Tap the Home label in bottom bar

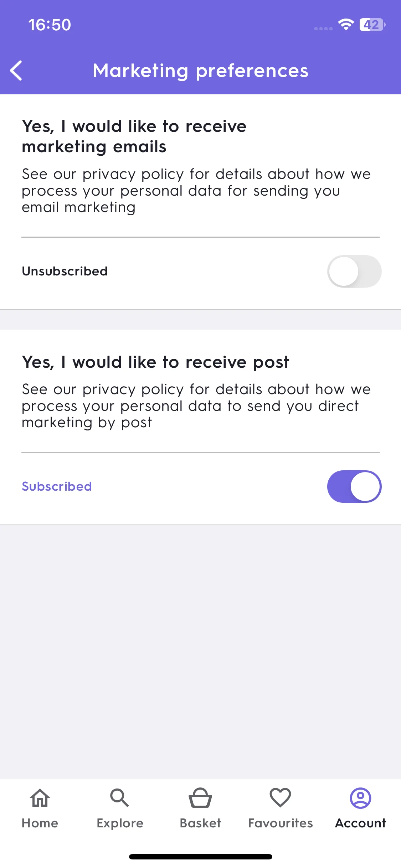point(40,823)
